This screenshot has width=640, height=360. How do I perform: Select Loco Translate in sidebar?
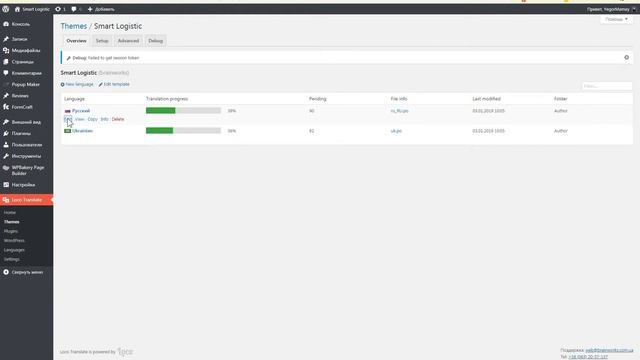pos(26,200)
